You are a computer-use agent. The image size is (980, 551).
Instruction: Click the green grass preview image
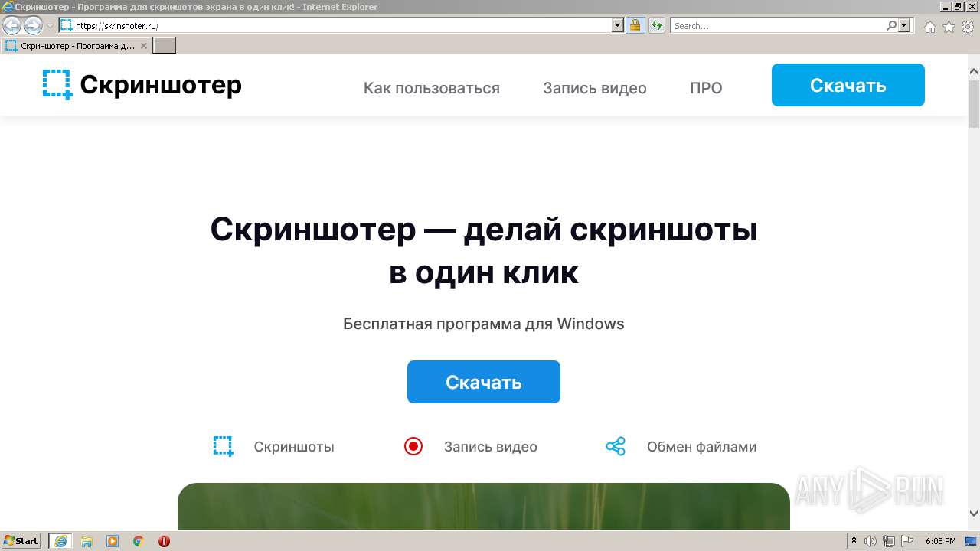click(484, 506)
